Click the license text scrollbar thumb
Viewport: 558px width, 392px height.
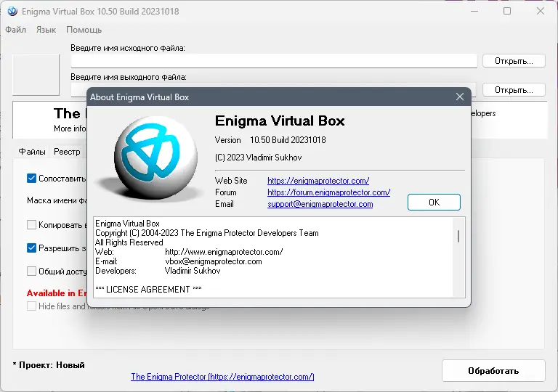tap(458, 236)
